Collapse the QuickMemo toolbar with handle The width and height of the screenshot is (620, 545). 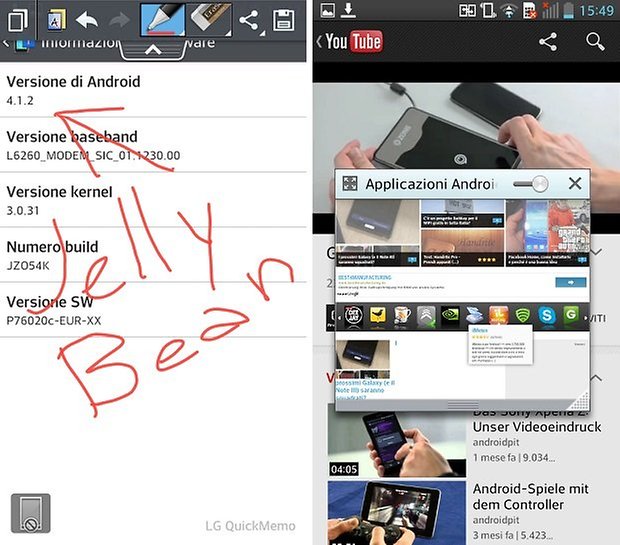(x=153, y=50)
